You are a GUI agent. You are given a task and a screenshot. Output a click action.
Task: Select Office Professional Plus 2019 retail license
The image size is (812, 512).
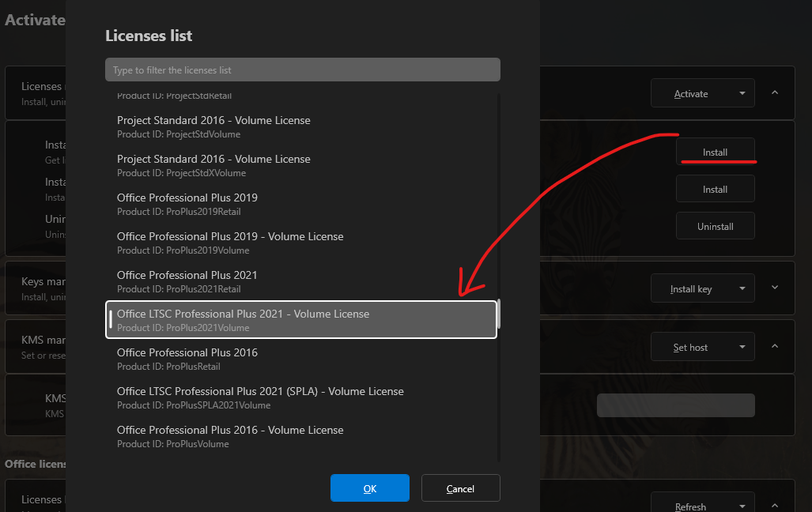pyautogui.click(x=301, y=204)
